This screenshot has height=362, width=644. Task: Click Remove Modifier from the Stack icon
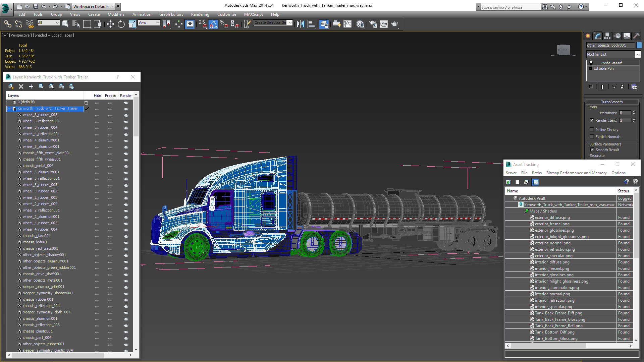click(x=622, y=86)
